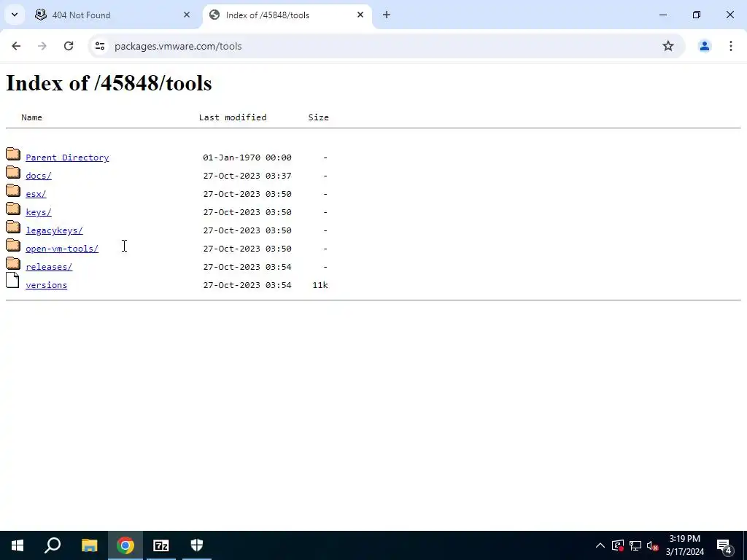747x560 pixels.
Task: View site information icon in address bar
Action: (x=99, y=46)
